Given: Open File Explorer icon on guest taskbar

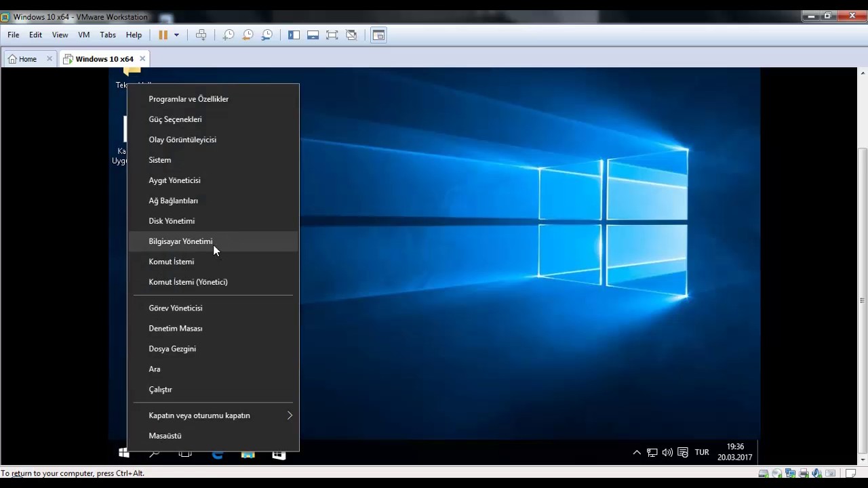Looking at the screenshot, I should (248, 453).
